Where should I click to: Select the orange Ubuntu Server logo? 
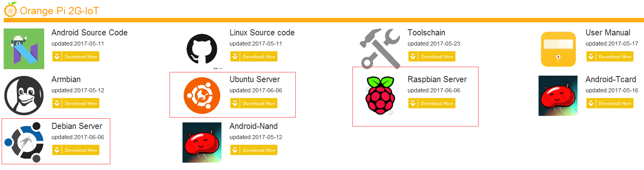(x=202, y=96)
